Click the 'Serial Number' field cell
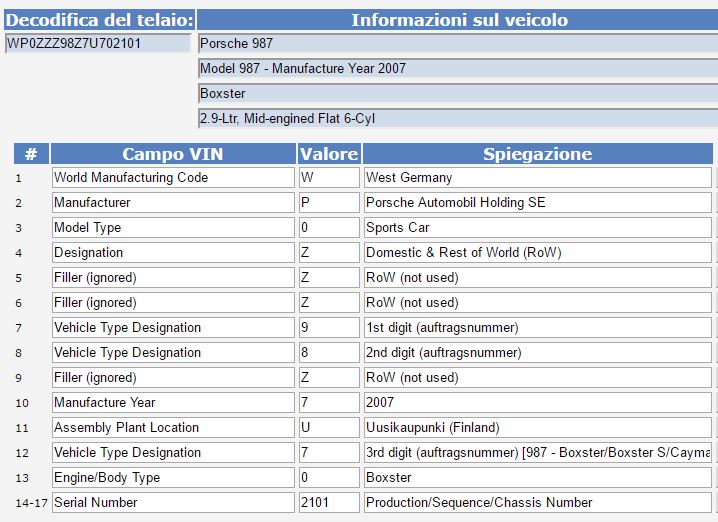The image size is (718, 522). coord(173,502)
